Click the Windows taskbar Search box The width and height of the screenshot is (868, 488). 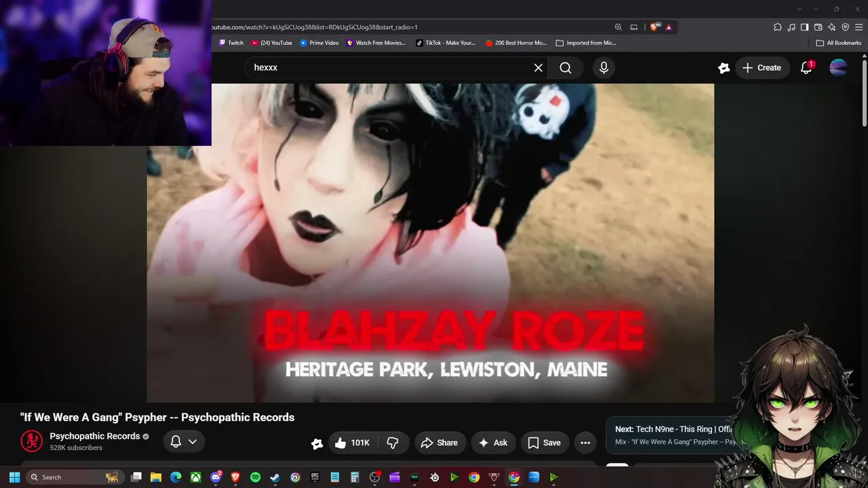[74, 477]
